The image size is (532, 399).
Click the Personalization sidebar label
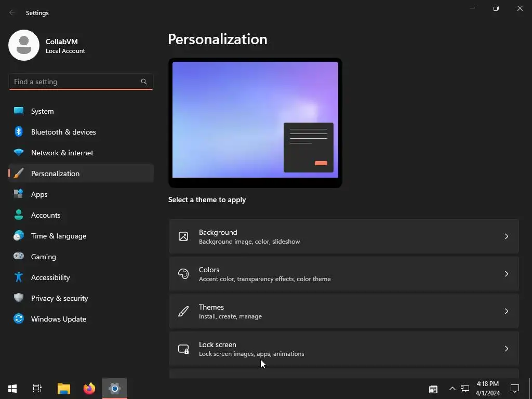click(55, 174)
